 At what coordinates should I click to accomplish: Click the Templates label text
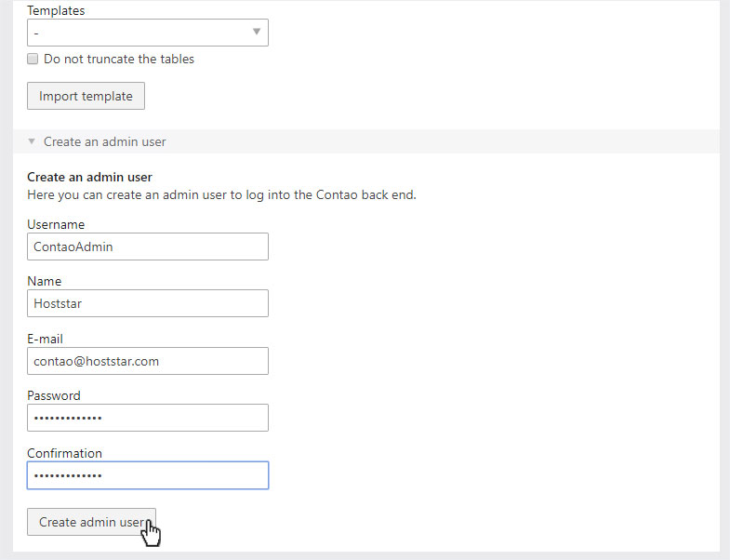(x=56, y=11)
